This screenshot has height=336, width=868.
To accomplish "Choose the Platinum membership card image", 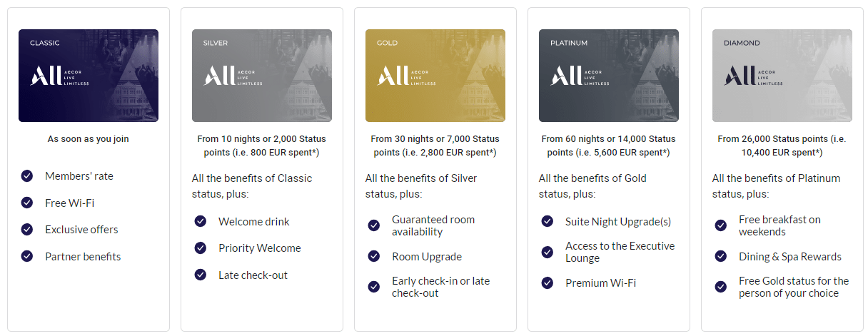I will click(x=609, y=76).
